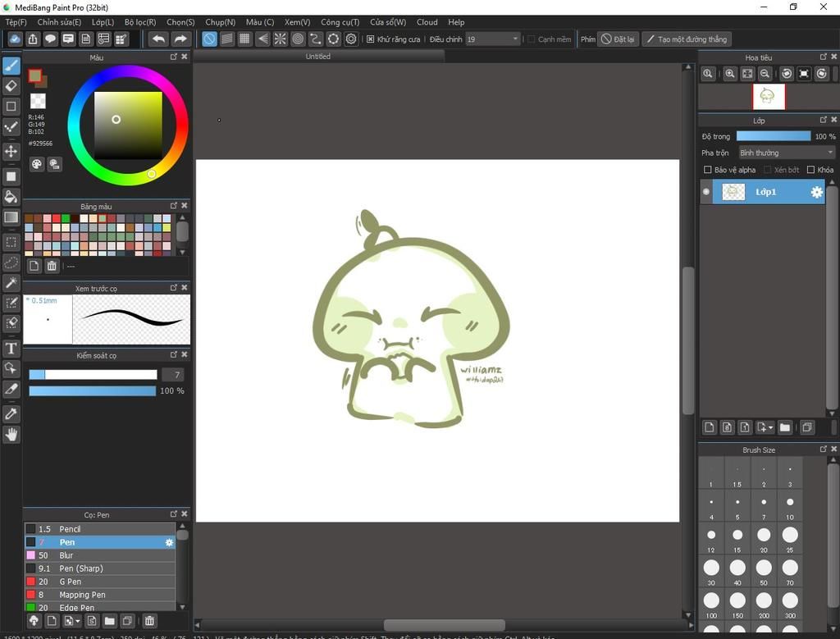Undock the Bảng màu palette panel
Screen dimensions: 840x639
click(174, 206)
